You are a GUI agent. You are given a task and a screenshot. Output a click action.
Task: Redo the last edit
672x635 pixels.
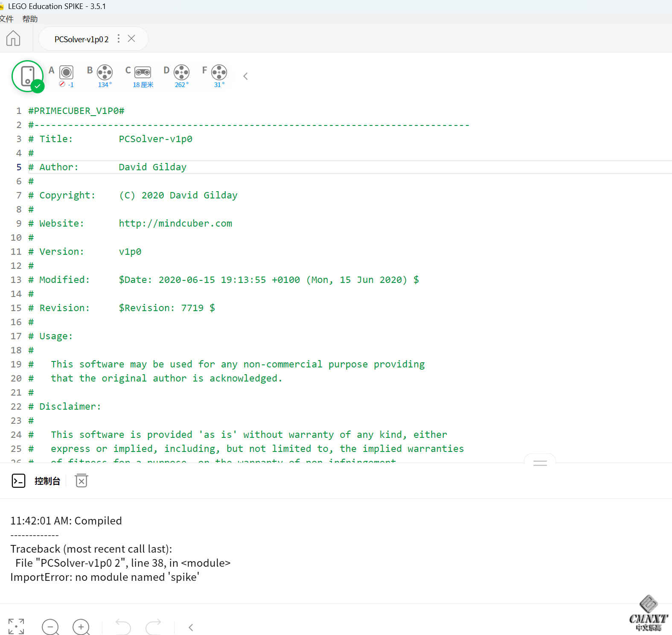(153, 627)
